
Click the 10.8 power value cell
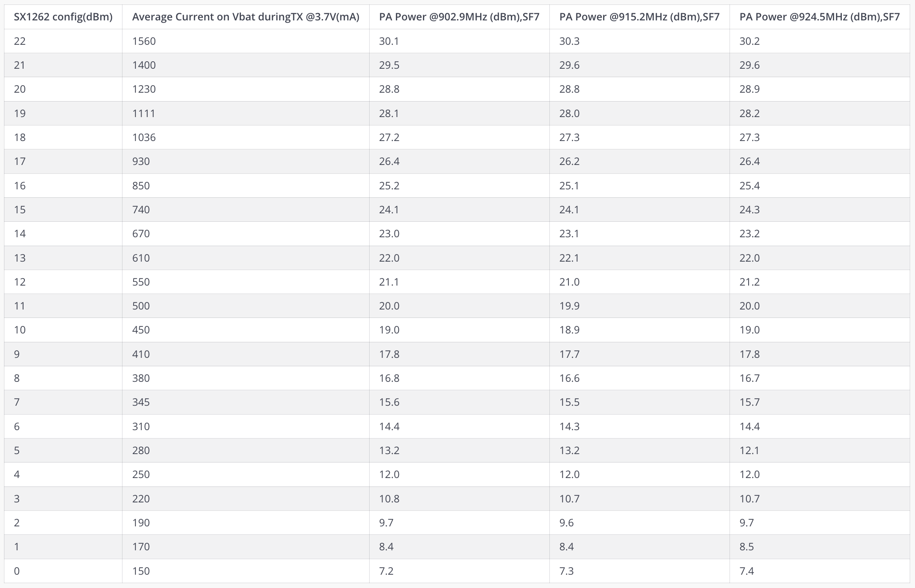[x=389, y=499]
